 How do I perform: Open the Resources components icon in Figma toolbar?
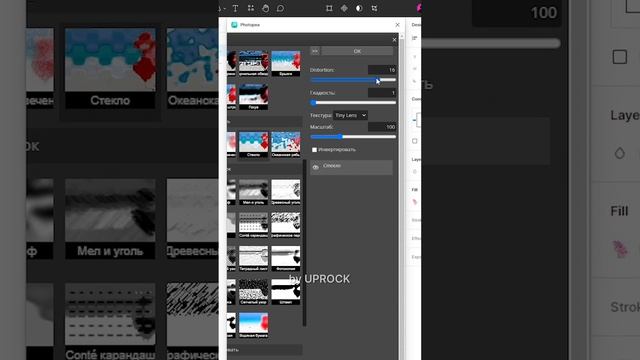pos(251,8)
